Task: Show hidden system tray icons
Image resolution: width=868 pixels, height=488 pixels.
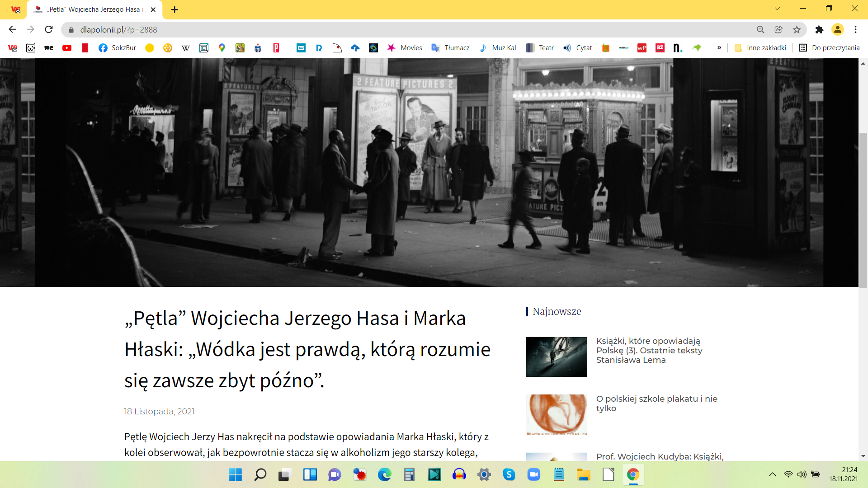Action: pyautogui.click(x=772, y=474)
